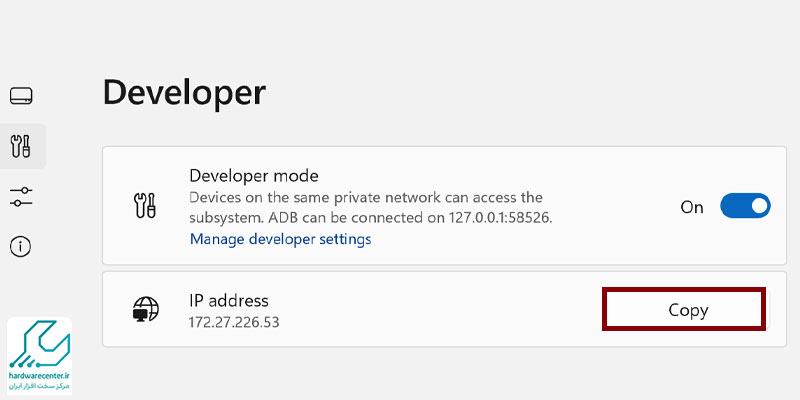Open the System sidebar icon at top
Screen dimensions: 800x400
[22, 96]
